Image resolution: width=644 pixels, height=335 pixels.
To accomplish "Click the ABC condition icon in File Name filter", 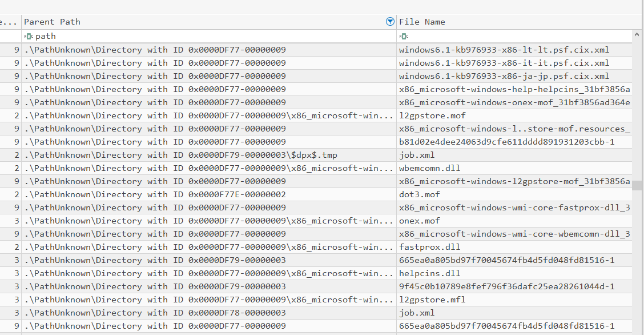I will pyautogui.click(x=404, y=36).
